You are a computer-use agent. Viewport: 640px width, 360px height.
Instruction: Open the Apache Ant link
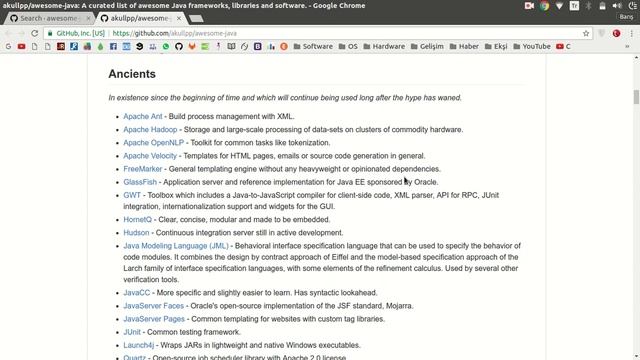click(x=143, y=116)
